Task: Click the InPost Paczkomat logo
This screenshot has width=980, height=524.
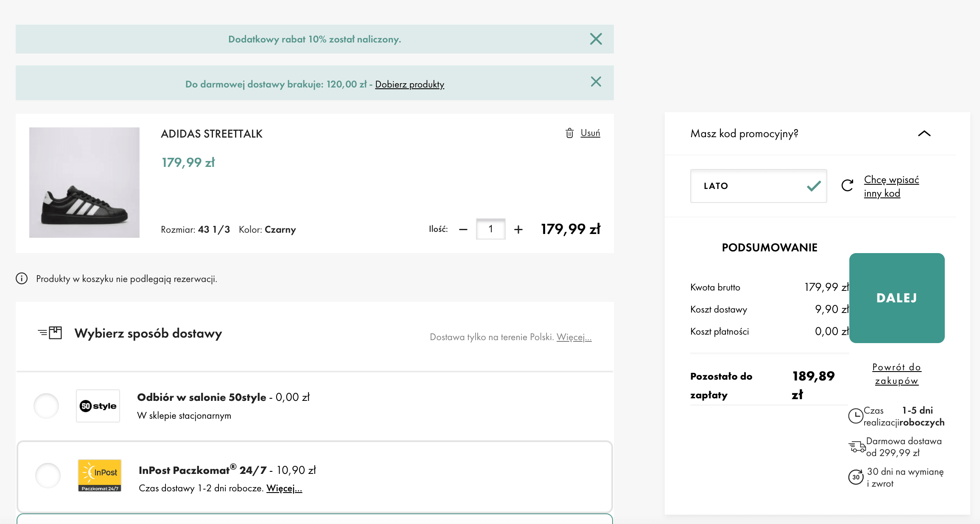Action: tap(100, 476)
